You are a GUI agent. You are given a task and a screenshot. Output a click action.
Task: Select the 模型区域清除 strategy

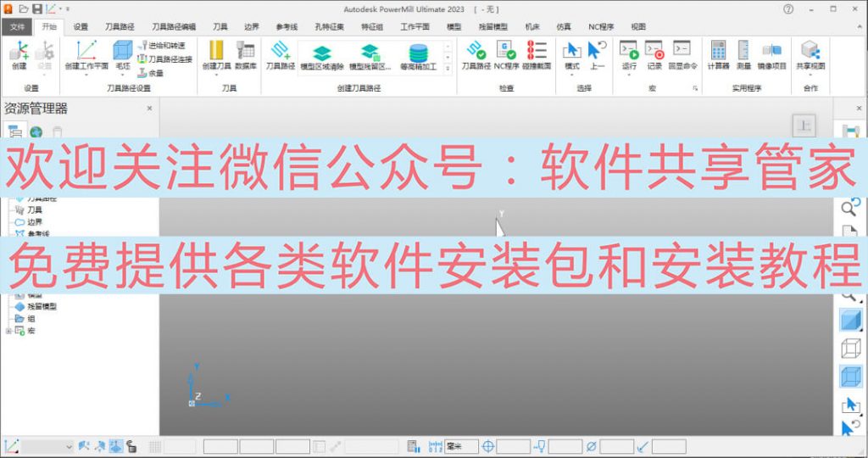[x=321, y=58]
